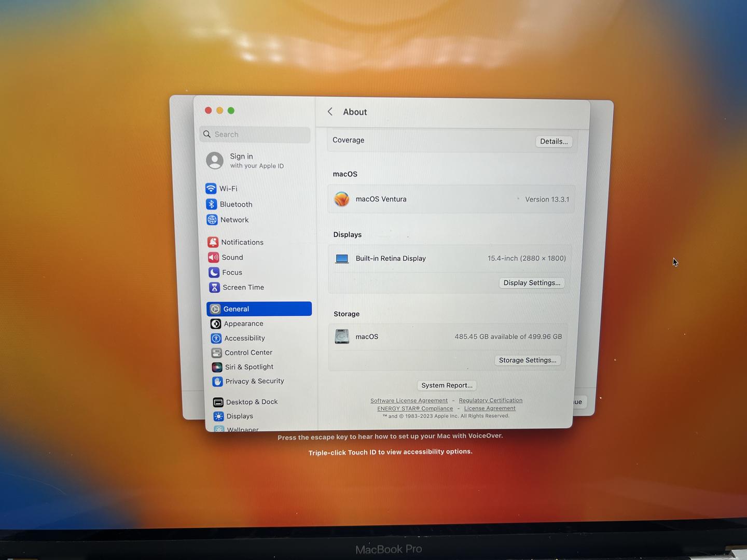Click System Report button

pos(447,385)
